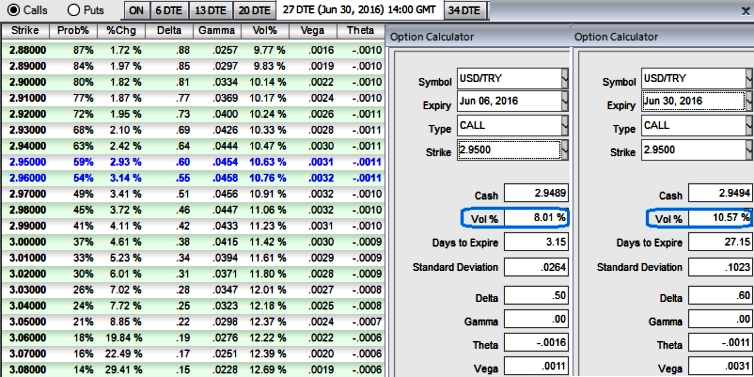Open Type dropdown in left Option Calculator
Image resolution: width=754 pixels, height=377 pixels.
point(565,126)
